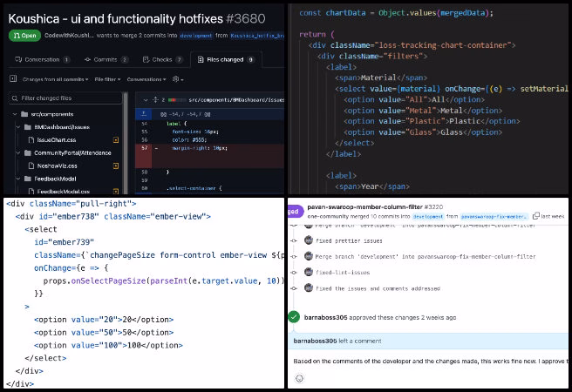Open the 'fixed prettier issues' commit

(349, 240)
